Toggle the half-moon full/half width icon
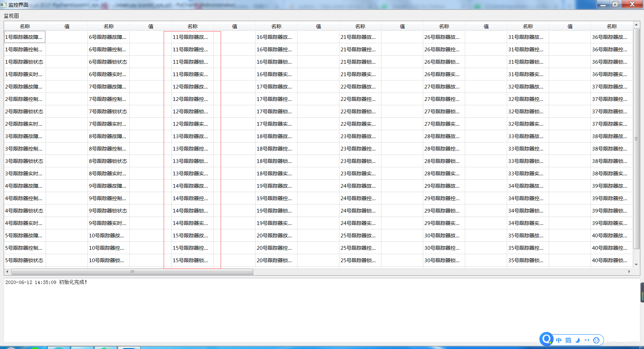The height and width of the screenshot is (349, 644). click(578, 340)
